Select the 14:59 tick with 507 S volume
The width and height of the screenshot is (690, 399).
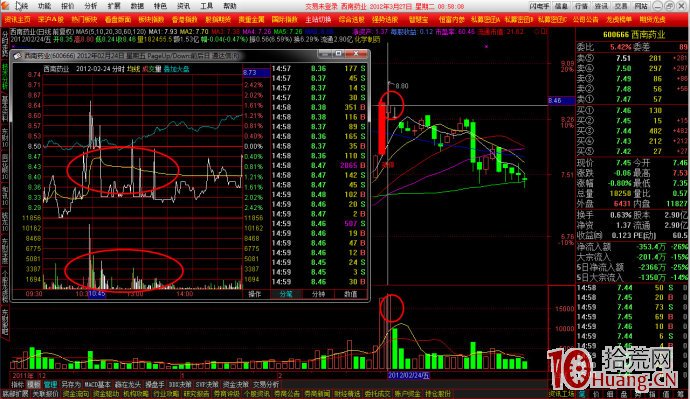319,223
